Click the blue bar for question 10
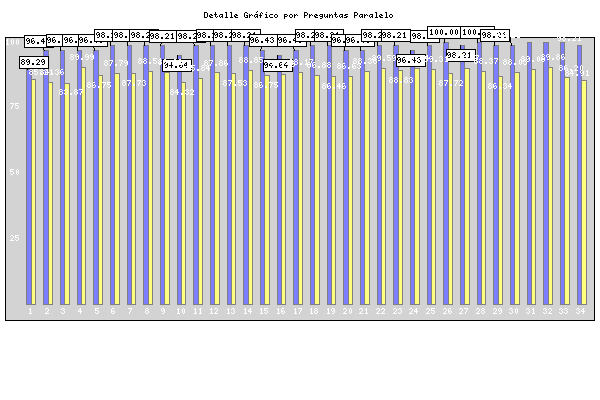 pyautogui.click(x=179, y=180)
